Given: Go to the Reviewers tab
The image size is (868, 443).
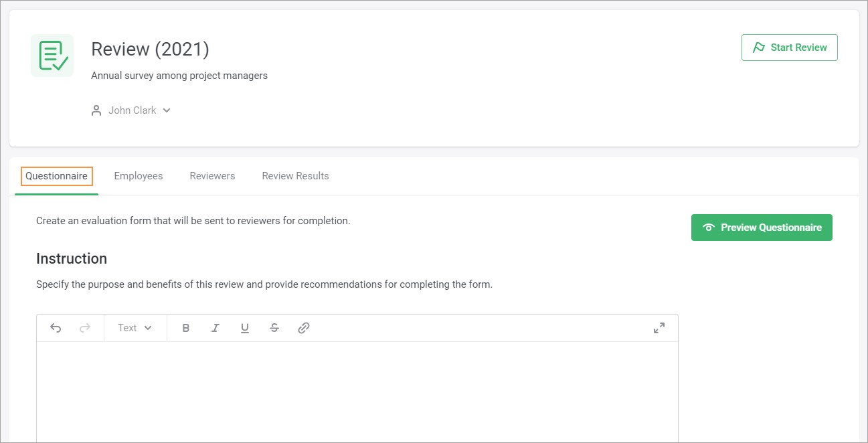Looking at the screenshot, I should (x=212, y=176).
